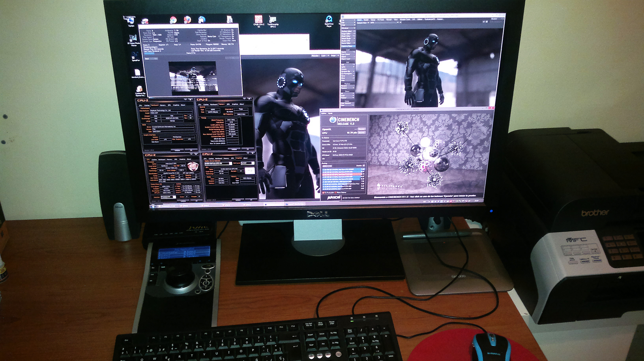Click OK in the CPU-Z Memory window

point(248,149)
